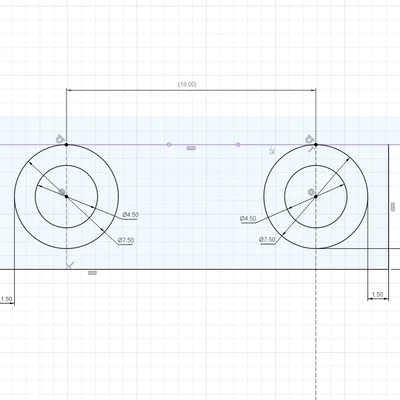Click the top tangent point of right circle
The image size is (400, 400).
316,145
